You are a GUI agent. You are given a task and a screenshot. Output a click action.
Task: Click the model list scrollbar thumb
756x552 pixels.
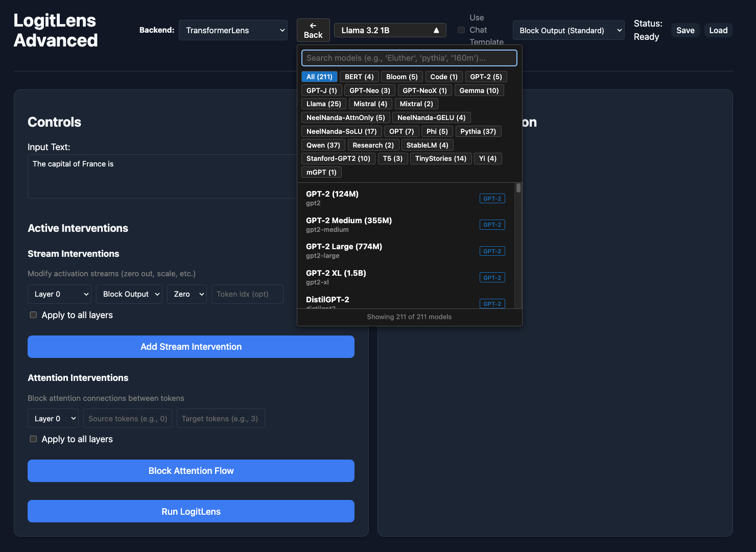click(x=518, y=188)
